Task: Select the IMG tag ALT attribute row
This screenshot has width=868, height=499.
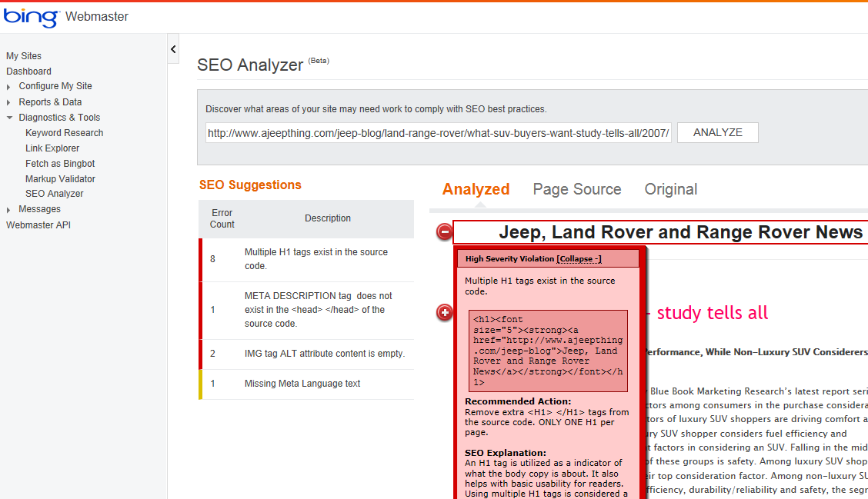Action: [306, 354]
